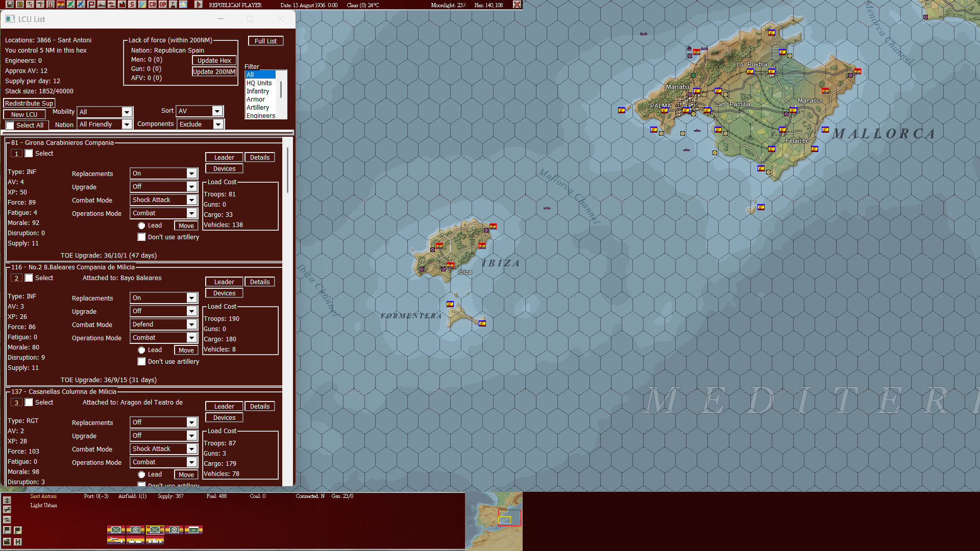Choose Artillery from the Filter list
This screenshot has width=980, height=551.
(258, 107)
